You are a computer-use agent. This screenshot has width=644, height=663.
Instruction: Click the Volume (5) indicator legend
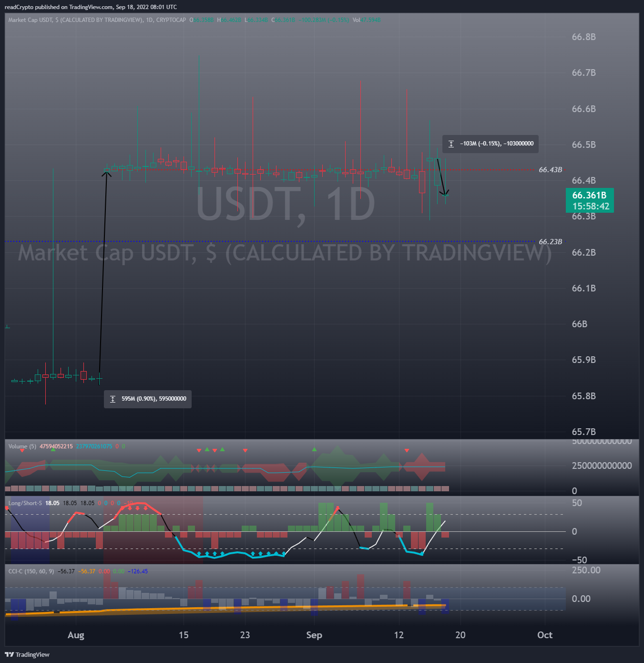[x=22, y=446]
